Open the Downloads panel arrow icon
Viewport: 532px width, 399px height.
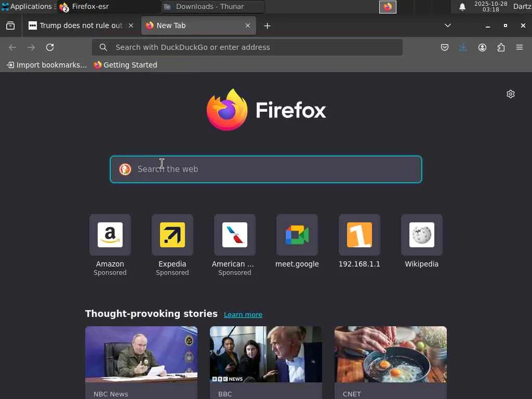point(463,47)
